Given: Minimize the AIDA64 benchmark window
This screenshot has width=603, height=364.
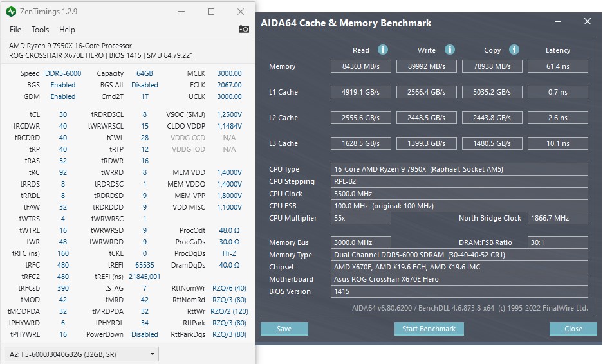Looking at the screenshot, I should pyautogui.click(x=558, y=21).
